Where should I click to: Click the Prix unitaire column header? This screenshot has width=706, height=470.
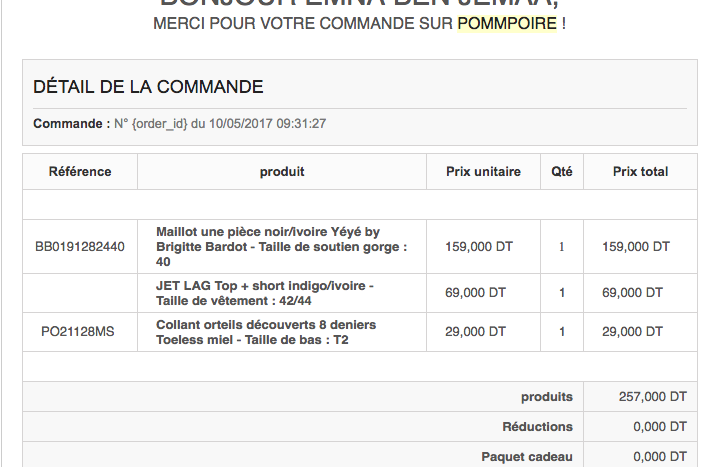[483, 172]
